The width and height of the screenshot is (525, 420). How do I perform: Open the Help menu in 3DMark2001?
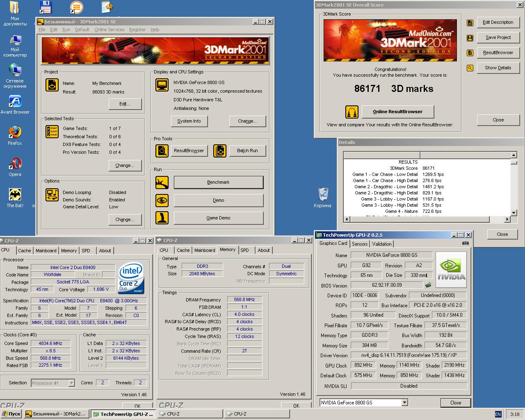pyautogui.click(x=155, y=30)
